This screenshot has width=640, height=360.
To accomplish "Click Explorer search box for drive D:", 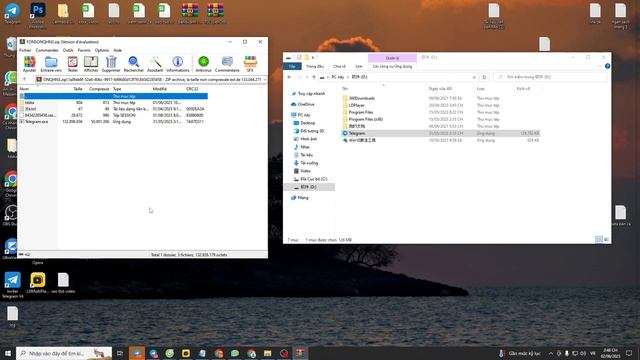I will click(550, 77).
